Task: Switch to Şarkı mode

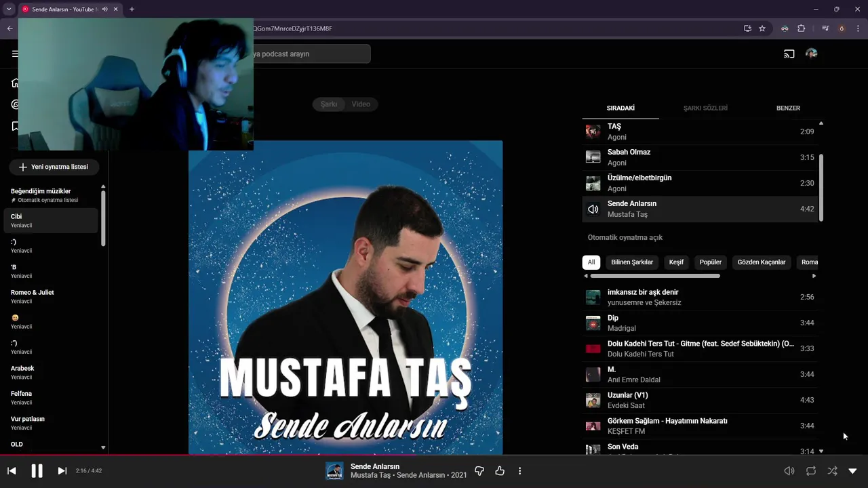Action: (329, 104)
